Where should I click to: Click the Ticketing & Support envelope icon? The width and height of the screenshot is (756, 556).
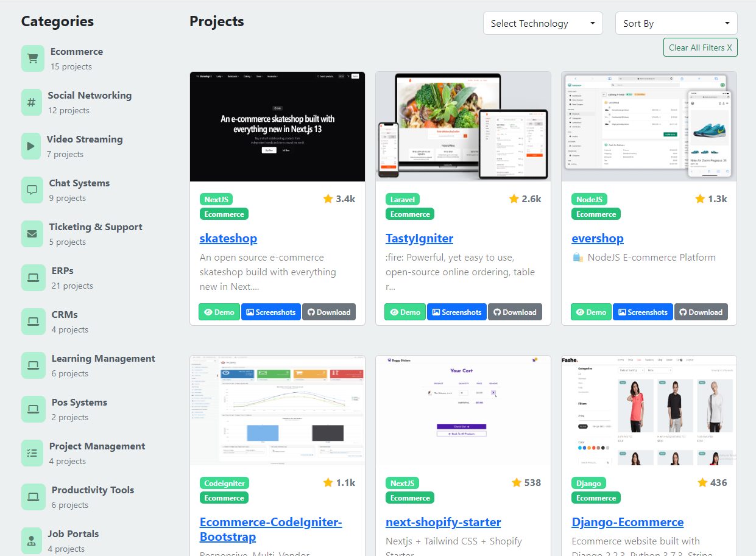[32, 234]
